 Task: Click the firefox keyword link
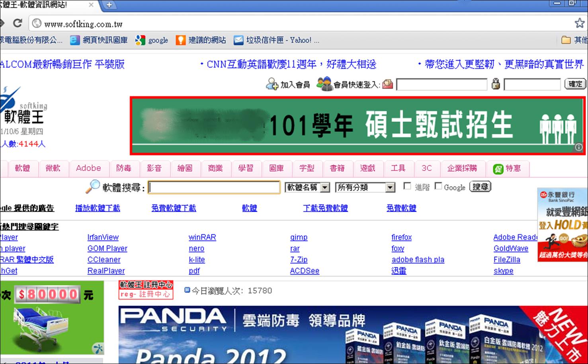click(402, 237)
